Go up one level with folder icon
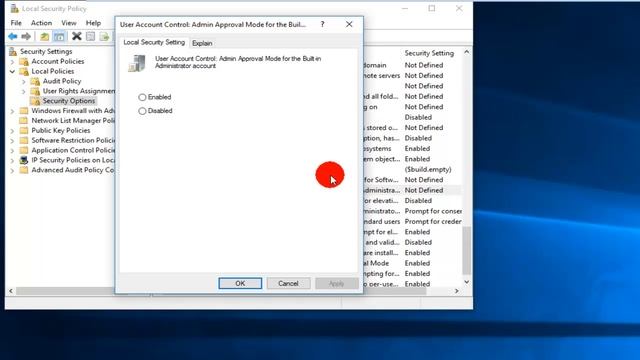 click(44, 37)
